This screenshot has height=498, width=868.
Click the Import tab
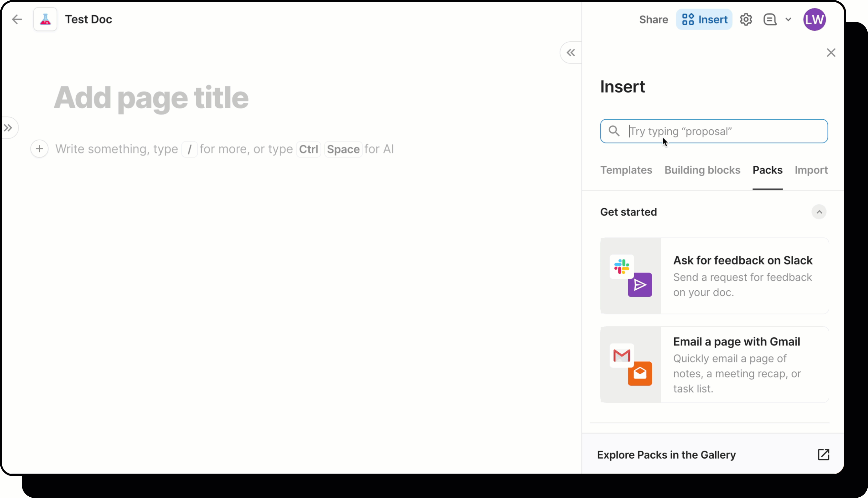(811, 170)
